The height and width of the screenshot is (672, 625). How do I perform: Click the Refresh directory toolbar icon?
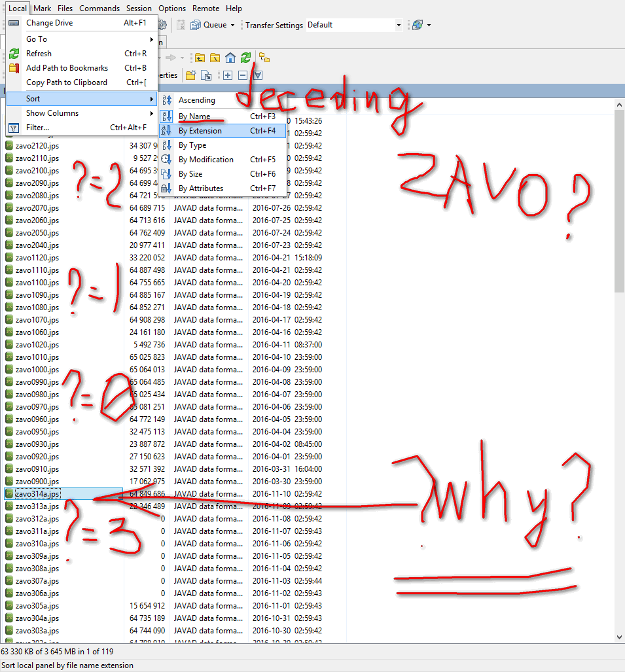[245, 58]
